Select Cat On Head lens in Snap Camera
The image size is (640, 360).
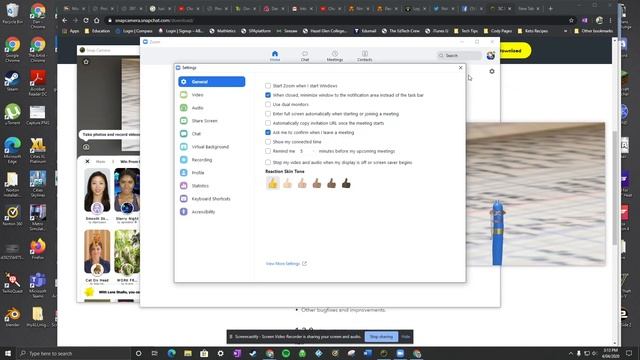[97, 253]
